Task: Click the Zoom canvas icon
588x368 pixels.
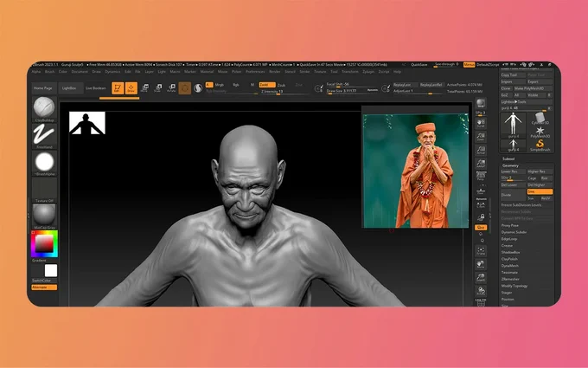Action: point(481,137)
